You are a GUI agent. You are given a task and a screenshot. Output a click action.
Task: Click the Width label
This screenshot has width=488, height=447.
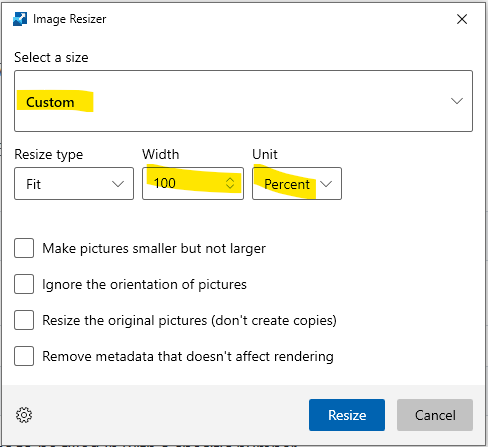point(161,154)
